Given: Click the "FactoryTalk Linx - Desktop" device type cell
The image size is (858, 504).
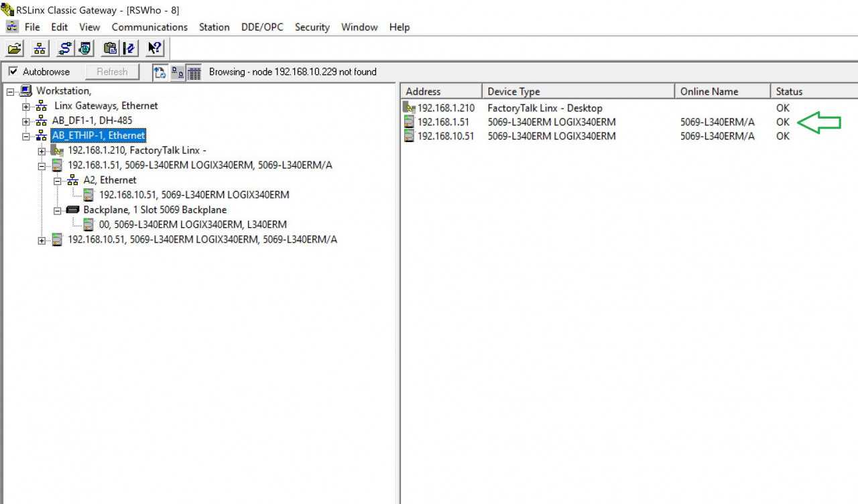Looking at the screenshot, I should (x=545, y=108).
